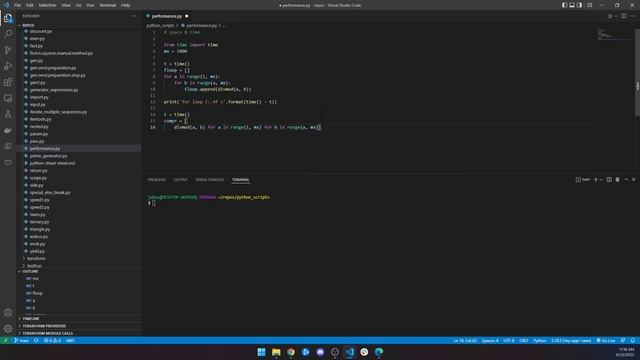Open the Terminal menu
640x360 pixels.
[x=108, y=5]
